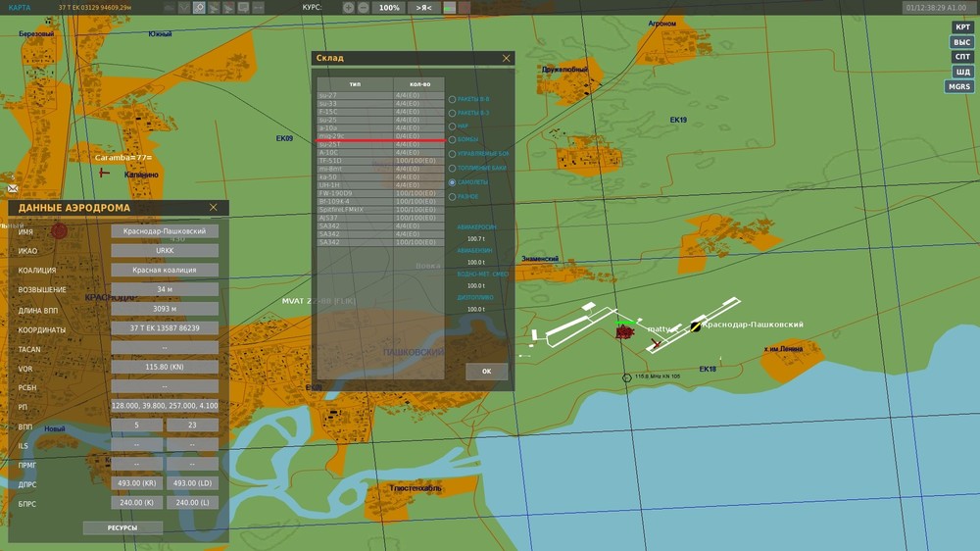Select the Bf-109K-4 row in warehouse table
The width and height of the screenshot is (980, 551).
click(x=380, y=201)
